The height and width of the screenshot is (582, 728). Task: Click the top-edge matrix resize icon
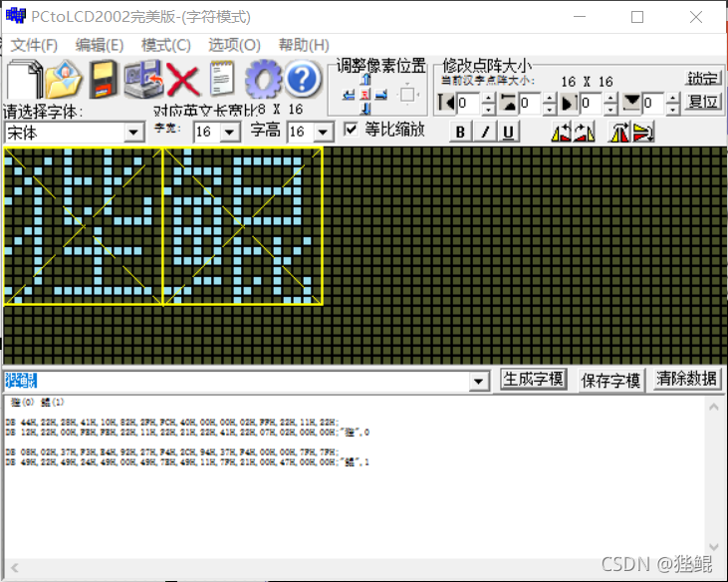click(x=508, y=103)
